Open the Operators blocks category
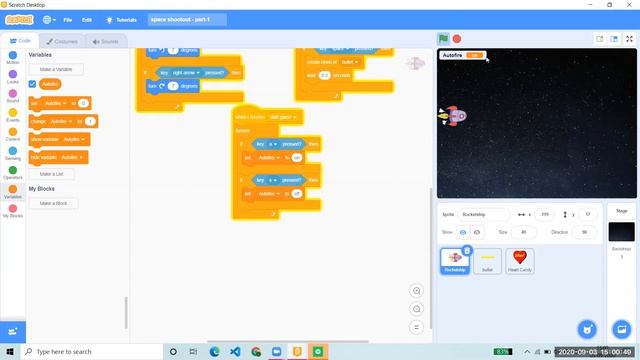The image size is (640, 360). coord(13,173)
